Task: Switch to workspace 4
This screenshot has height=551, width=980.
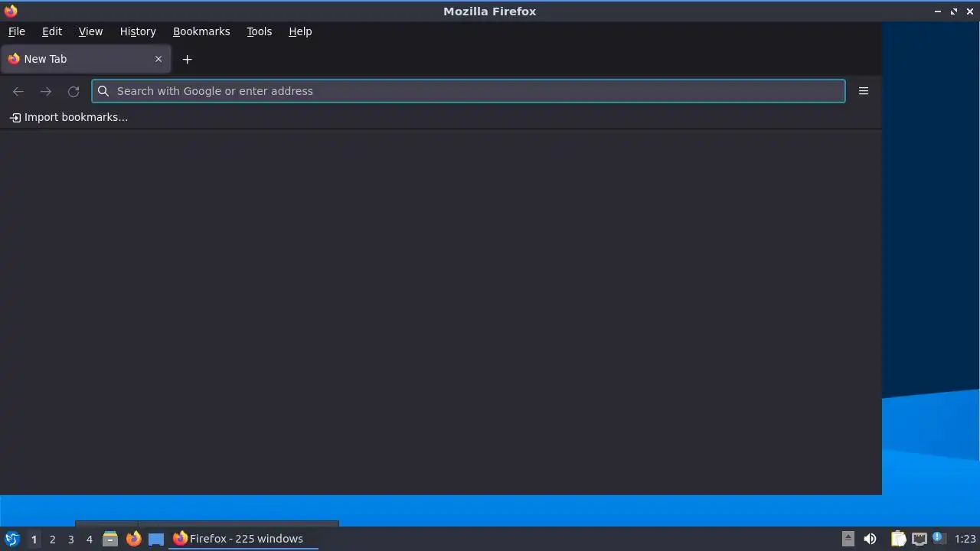Action: click(x=89, y=539)
